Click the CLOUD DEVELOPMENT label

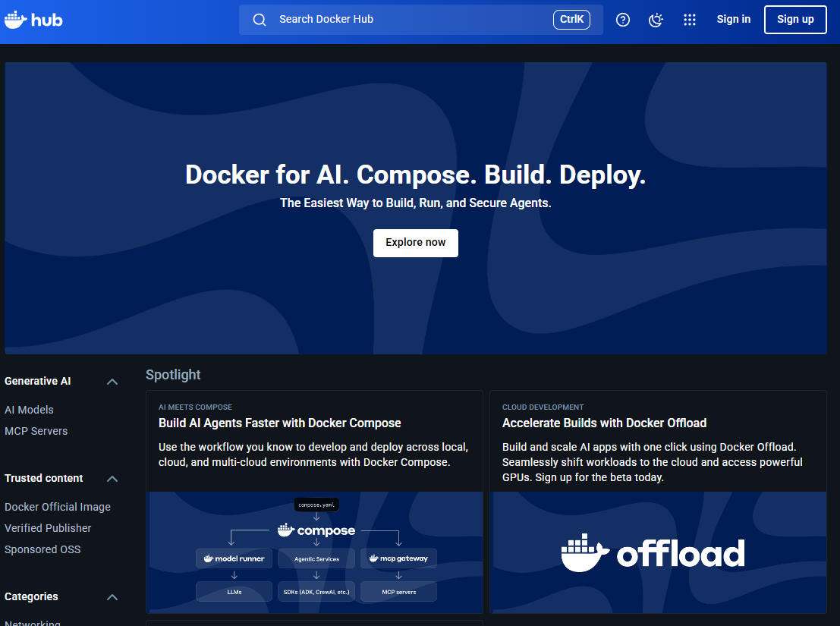pos(543,407)
